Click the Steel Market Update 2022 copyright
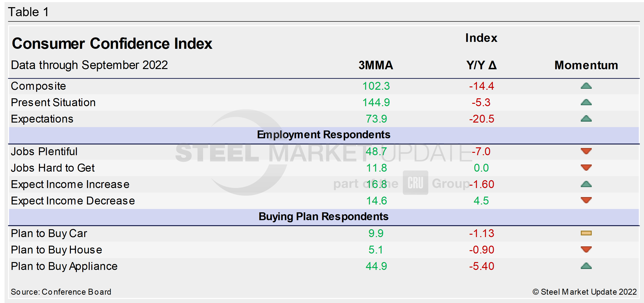 585,292
